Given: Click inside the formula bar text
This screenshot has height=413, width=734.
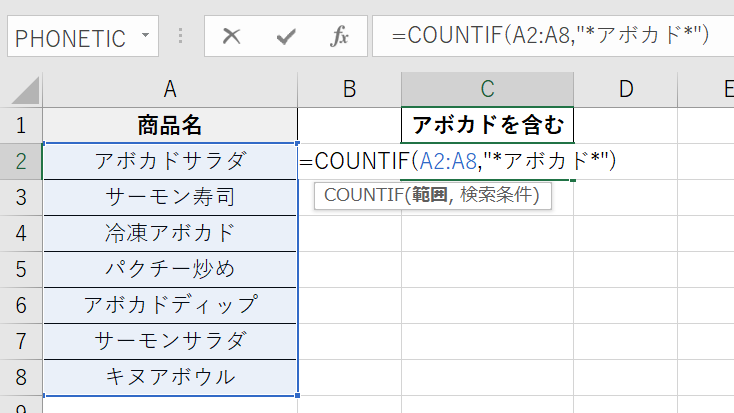Looking at the screenshot, I should [550, 37].
